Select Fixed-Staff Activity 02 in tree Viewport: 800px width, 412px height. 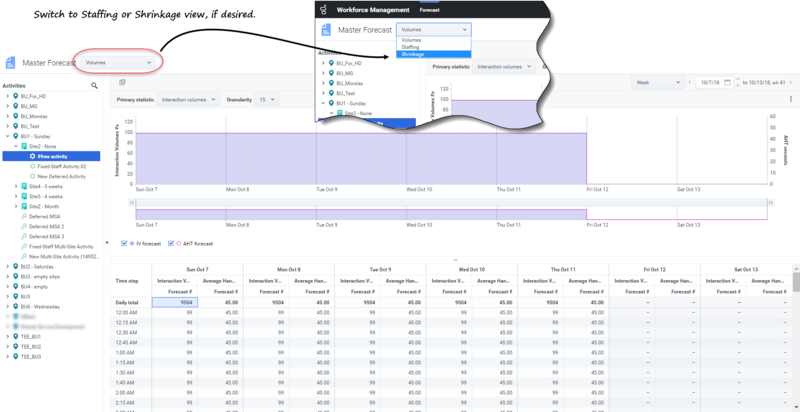[62, 166]
